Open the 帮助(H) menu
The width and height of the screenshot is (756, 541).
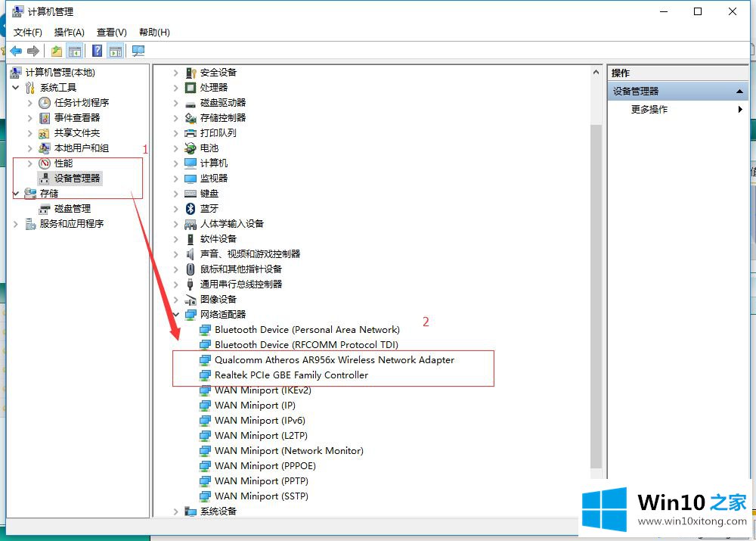tap(154, 33)
